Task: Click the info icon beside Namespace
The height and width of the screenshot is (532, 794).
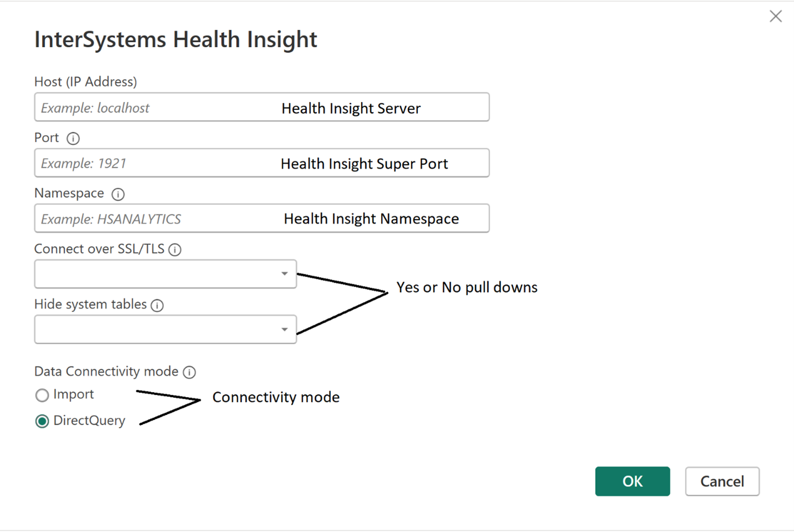Action: click(x=118, y=194)
